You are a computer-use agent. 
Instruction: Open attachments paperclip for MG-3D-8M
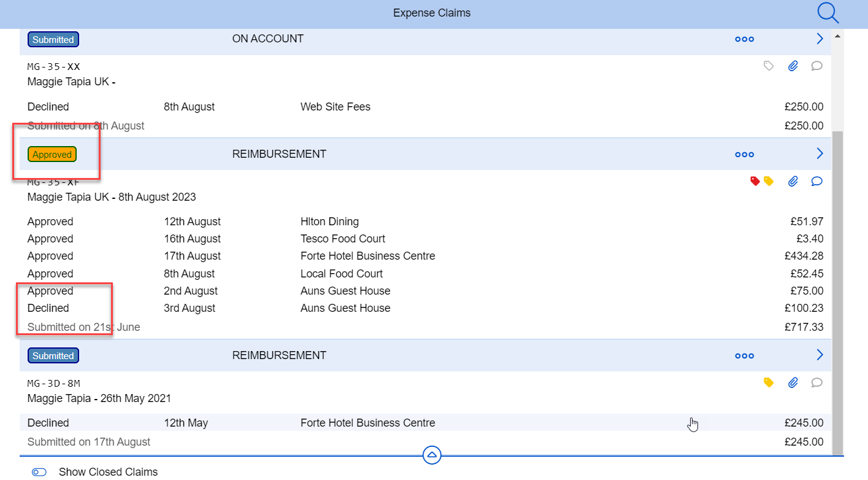tap(793, 382)
